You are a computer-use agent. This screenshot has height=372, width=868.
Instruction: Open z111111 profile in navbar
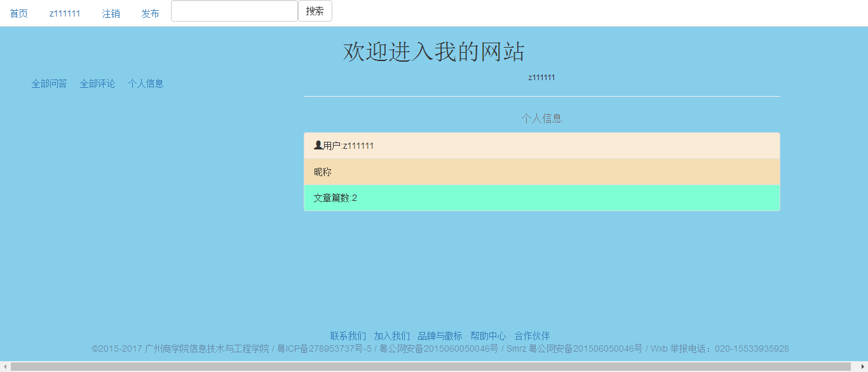pos(65,13)
